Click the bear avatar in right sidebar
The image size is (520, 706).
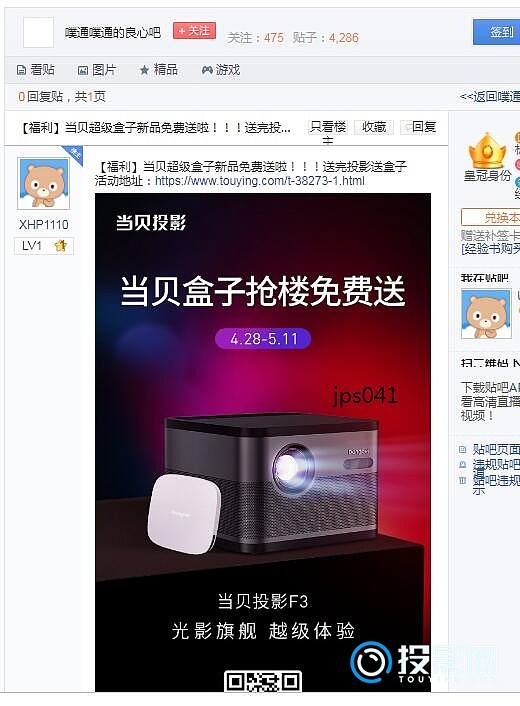point(486,314)
